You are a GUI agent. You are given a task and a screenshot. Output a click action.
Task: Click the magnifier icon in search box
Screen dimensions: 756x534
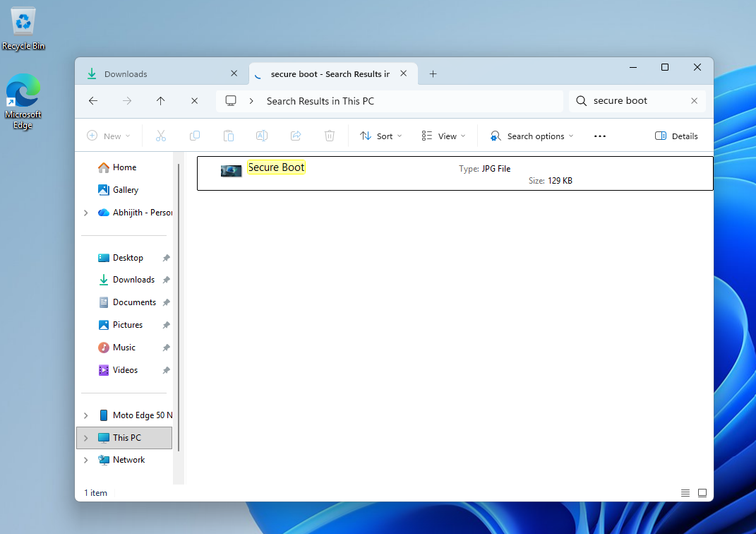[x=582, y=101]
